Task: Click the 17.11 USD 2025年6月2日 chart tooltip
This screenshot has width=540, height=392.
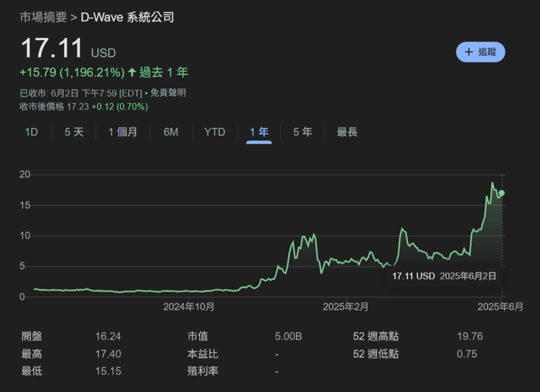Action: tap(444, 276)
